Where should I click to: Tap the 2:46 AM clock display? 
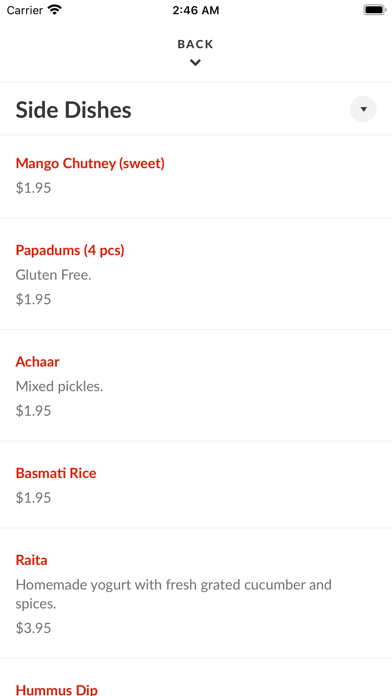196,10
